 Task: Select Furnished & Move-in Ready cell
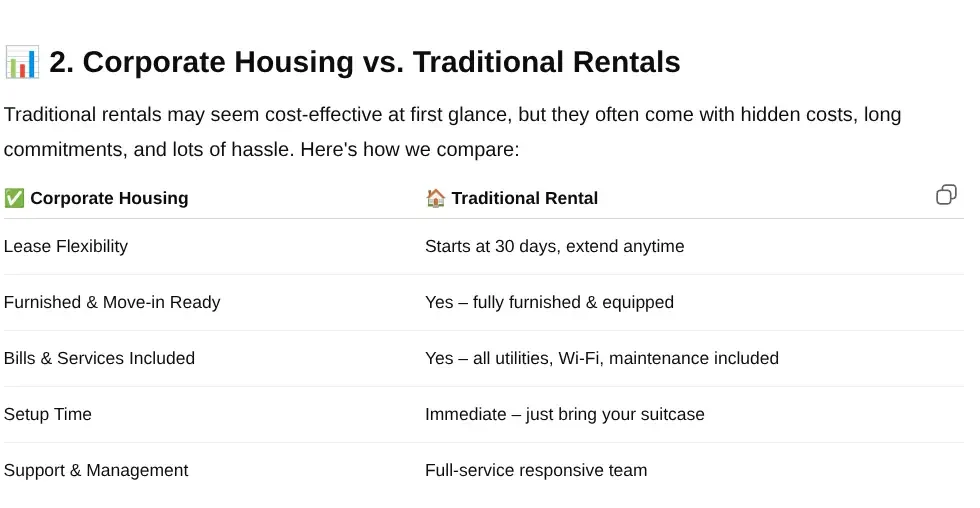(112, 302)
